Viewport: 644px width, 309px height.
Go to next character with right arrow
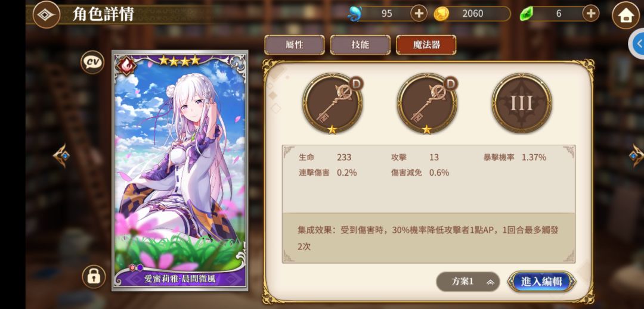point(636,155)
